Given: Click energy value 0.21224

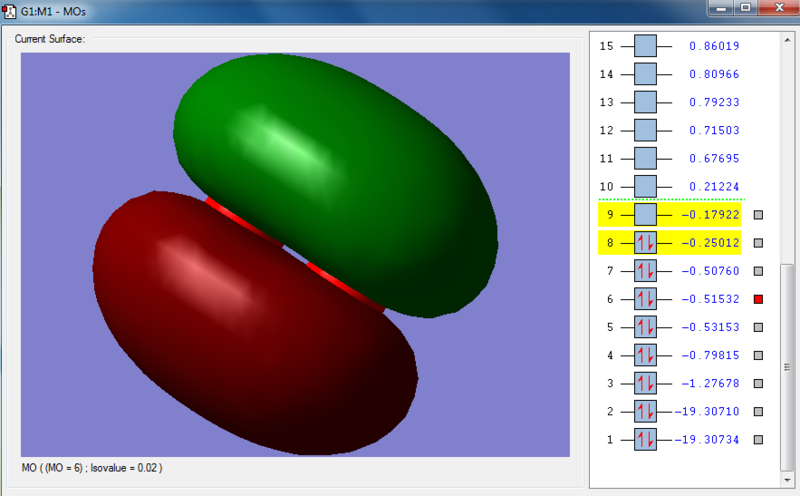Looking at the screenshot, I should [x=714, y=186].
